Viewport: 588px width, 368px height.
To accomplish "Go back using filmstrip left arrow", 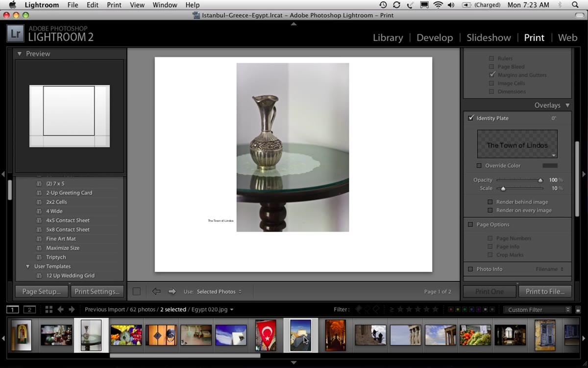I will pos(61,310).
